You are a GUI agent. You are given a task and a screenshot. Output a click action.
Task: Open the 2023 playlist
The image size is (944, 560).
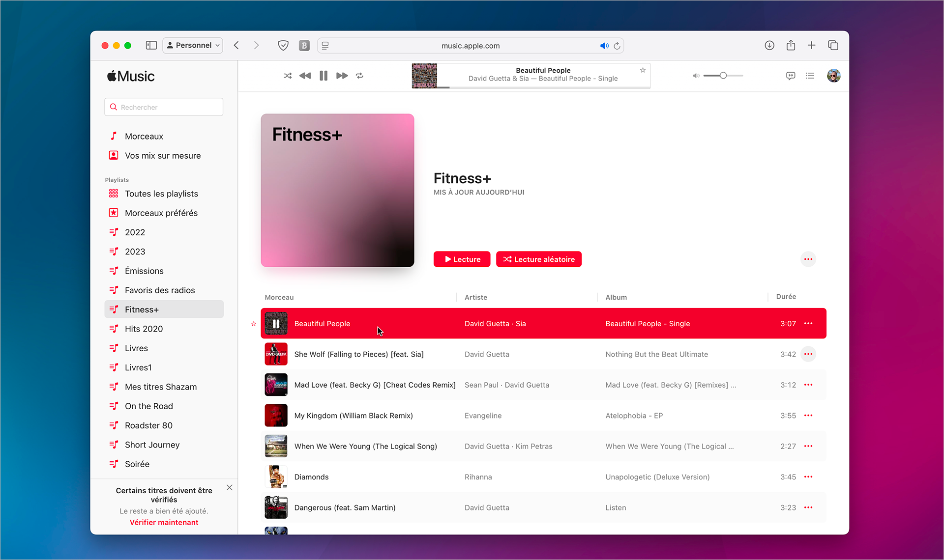(x=164, y=252)
